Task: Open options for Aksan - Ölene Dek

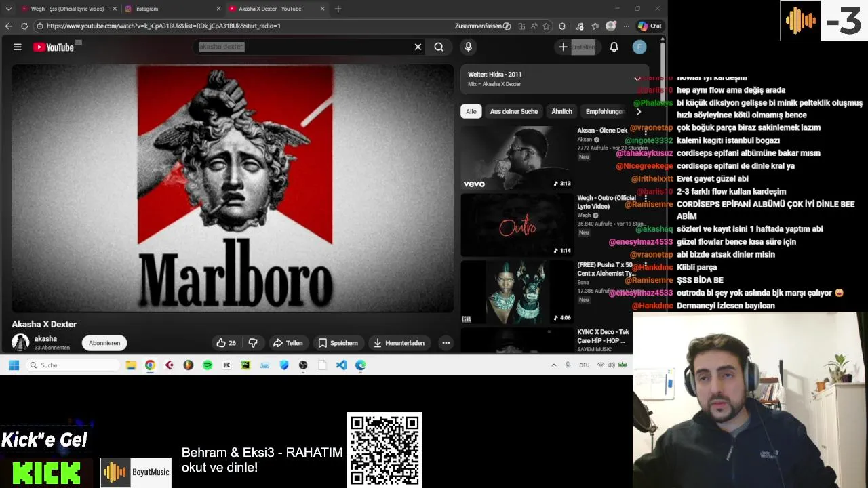Action: pos(646,131)
